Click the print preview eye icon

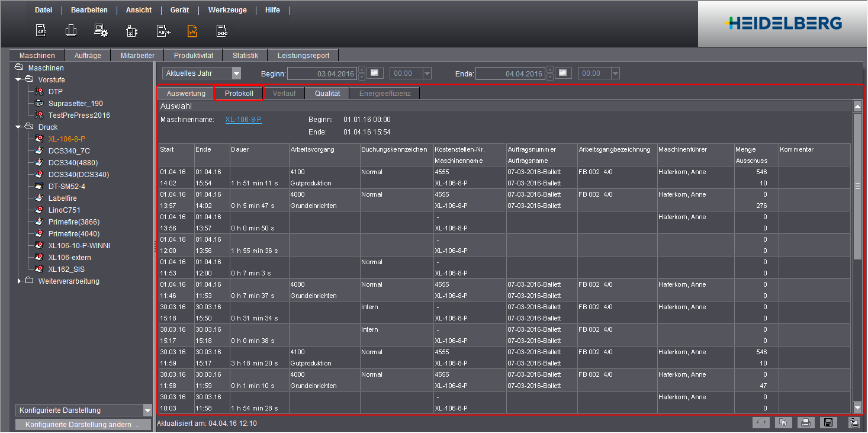854,422
